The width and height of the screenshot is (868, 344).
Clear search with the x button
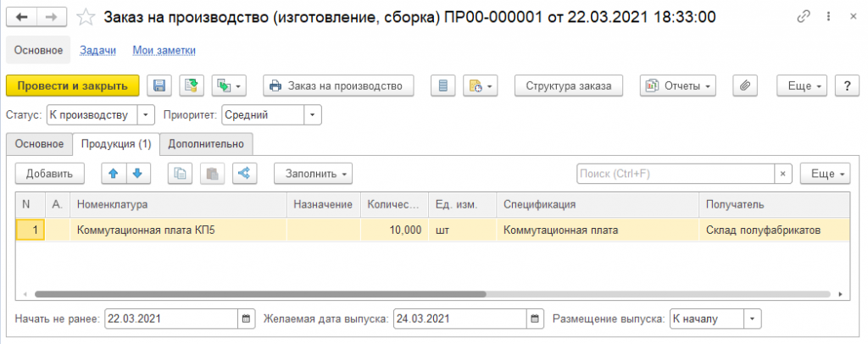[782, 173]
